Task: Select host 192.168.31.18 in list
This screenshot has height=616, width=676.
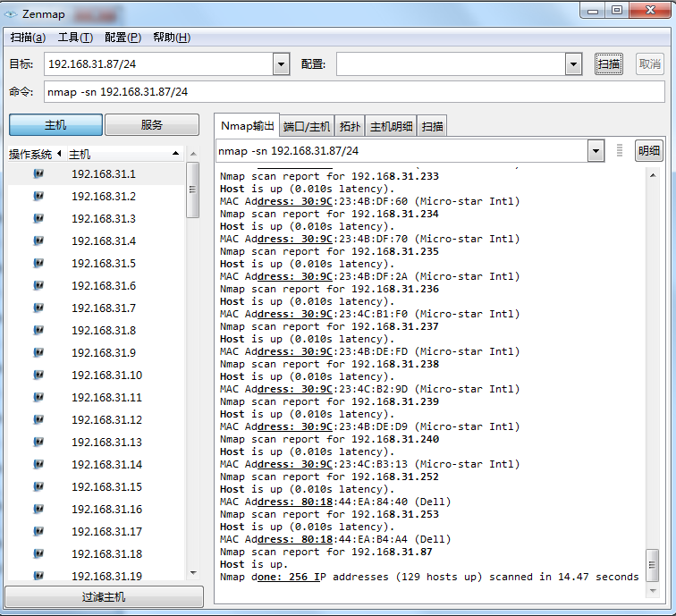Action: coord(96,553)
